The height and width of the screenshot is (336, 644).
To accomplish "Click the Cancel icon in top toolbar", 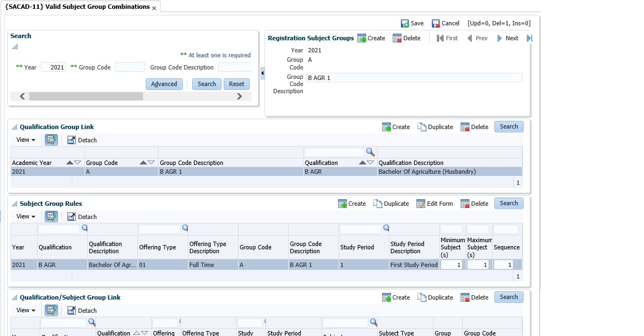I will point(436,23).
